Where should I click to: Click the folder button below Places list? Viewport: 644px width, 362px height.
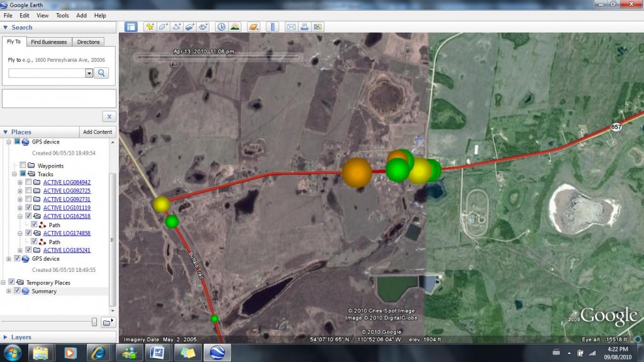(x=108, y=322)
